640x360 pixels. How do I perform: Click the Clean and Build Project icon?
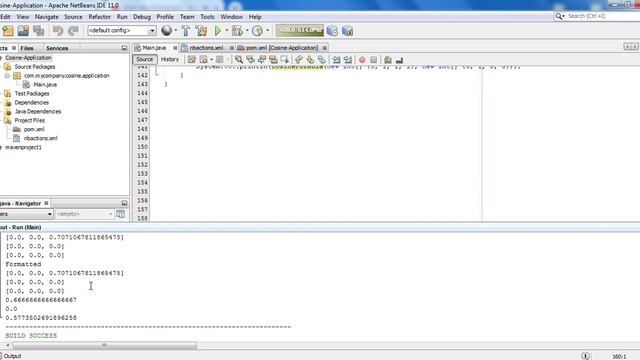201,31
